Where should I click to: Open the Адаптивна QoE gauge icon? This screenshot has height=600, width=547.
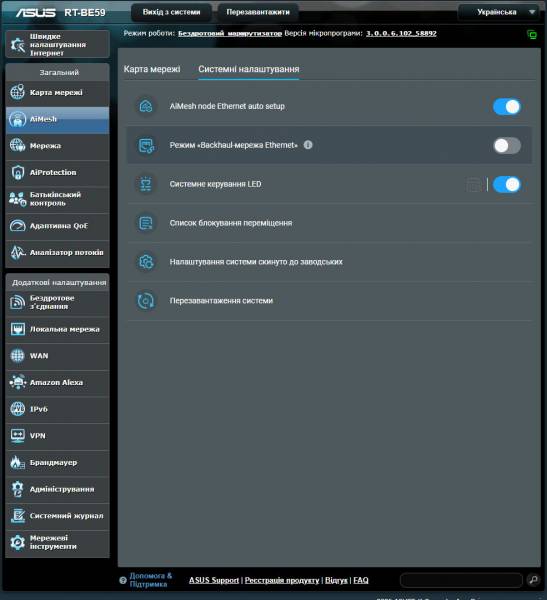click(x=17, y=225)
